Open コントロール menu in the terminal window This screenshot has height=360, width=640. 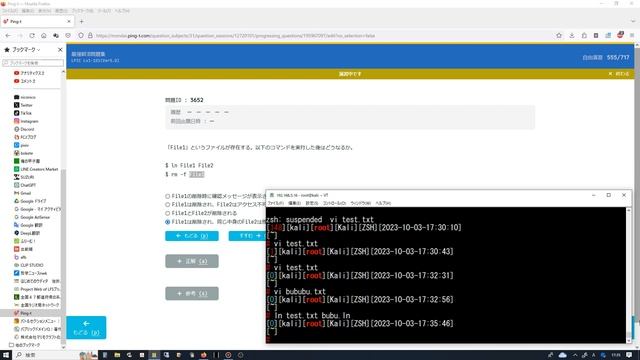(x=334, y=203)
